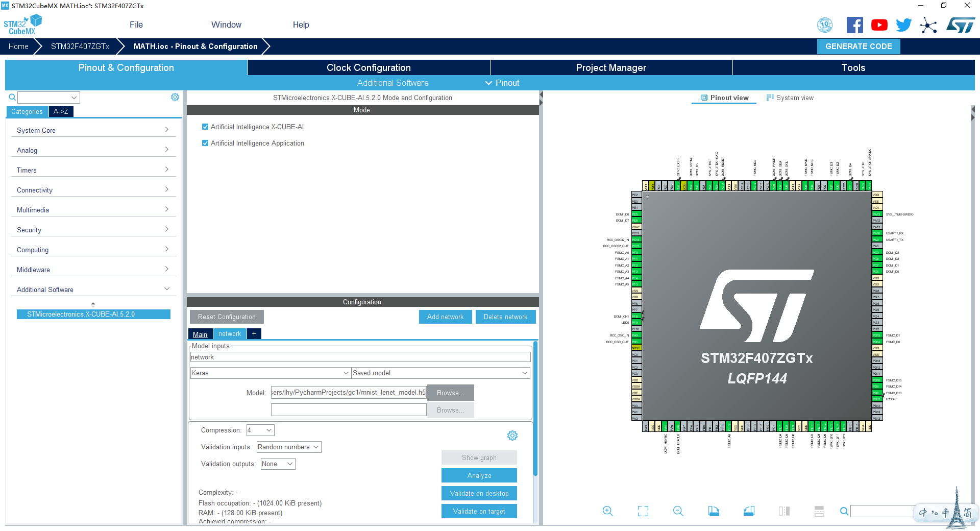Click the GENERATE CODE button
The height and width of the screenshot is (531, 980).
[x=859, y=46]
